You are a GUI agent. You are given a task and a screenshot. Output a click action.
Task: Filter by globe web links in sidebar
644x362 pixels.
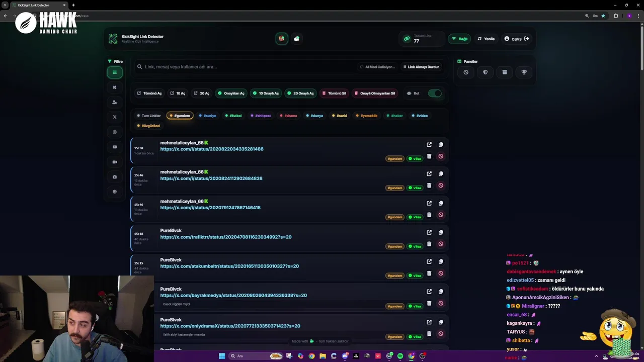point(115,192)
